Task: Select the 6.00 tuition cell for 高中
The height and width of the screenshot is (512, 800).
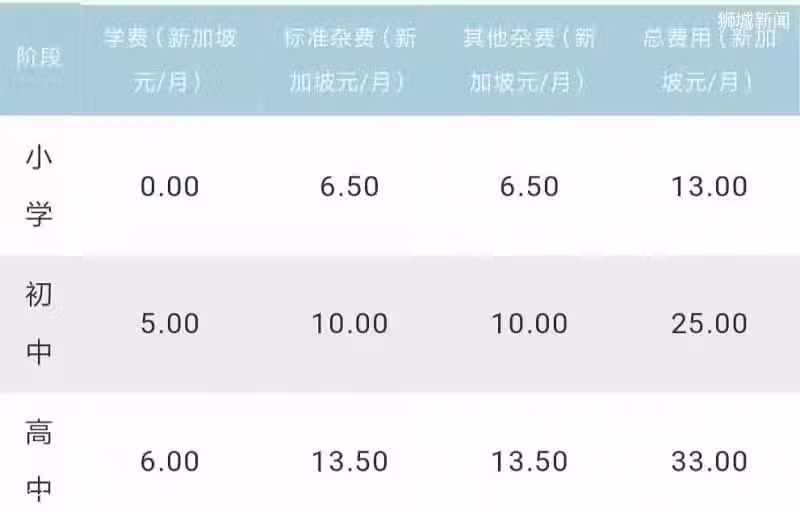Action: (x=170, y=461)
